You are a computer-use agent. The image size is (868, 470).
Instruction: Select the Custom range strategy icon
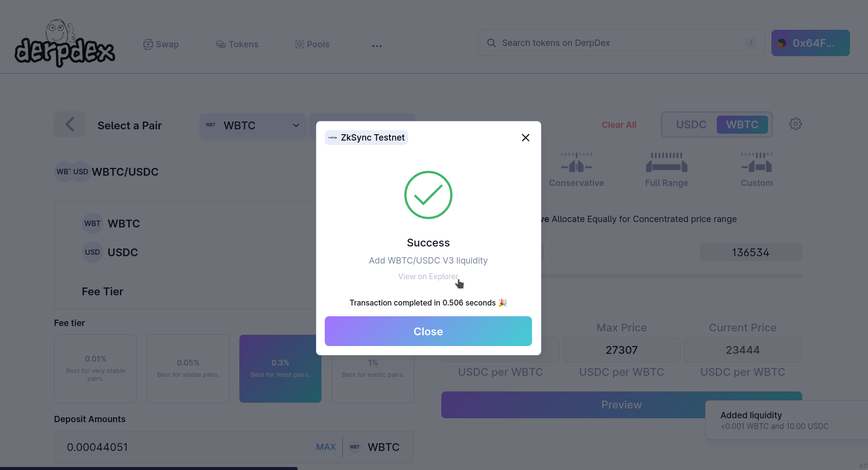tap(756, 163)
